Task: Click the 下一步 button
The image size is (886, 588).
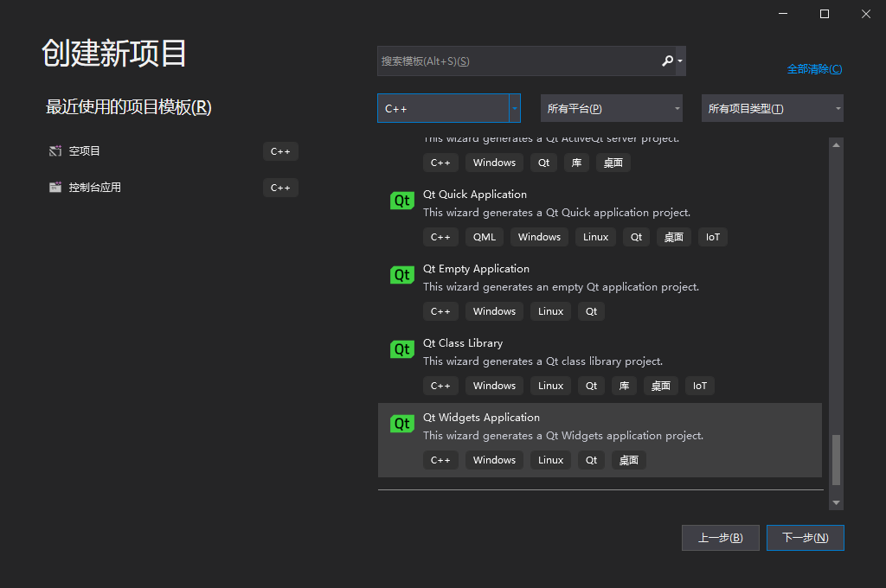Action: point(806,538)
